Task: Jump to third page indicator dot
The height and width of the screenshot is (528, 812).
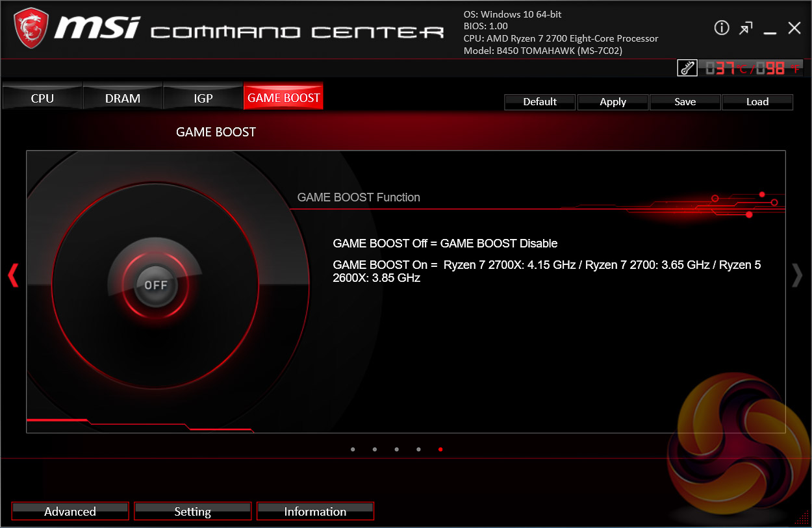Action: coord(397,449)
